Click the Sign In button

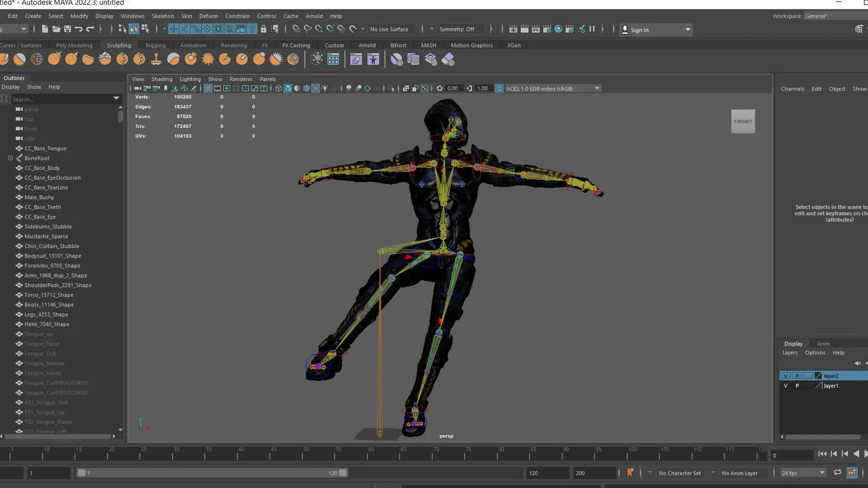point(639,30)
